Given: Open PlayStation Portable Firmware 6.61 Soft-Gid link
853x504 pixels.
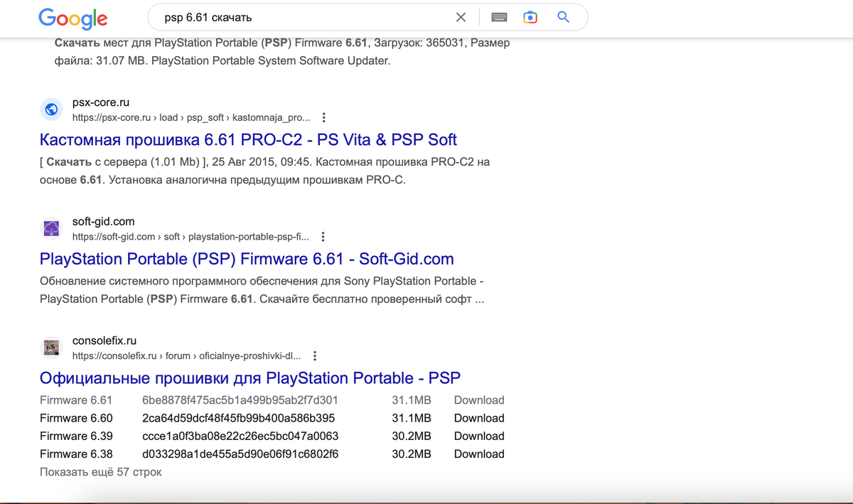Looking at the screenshot, I should click(x=247, y=259).
